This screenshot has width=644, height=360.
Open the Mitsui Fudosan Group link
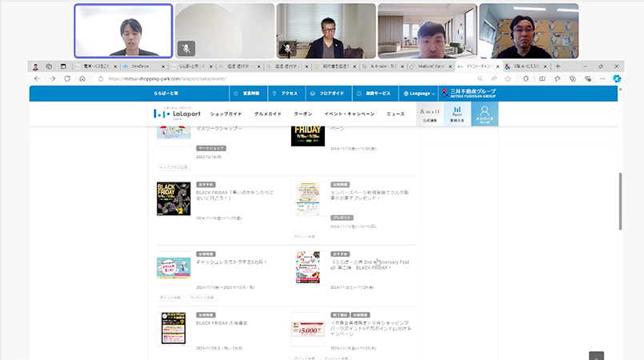[x=469, y=94]
